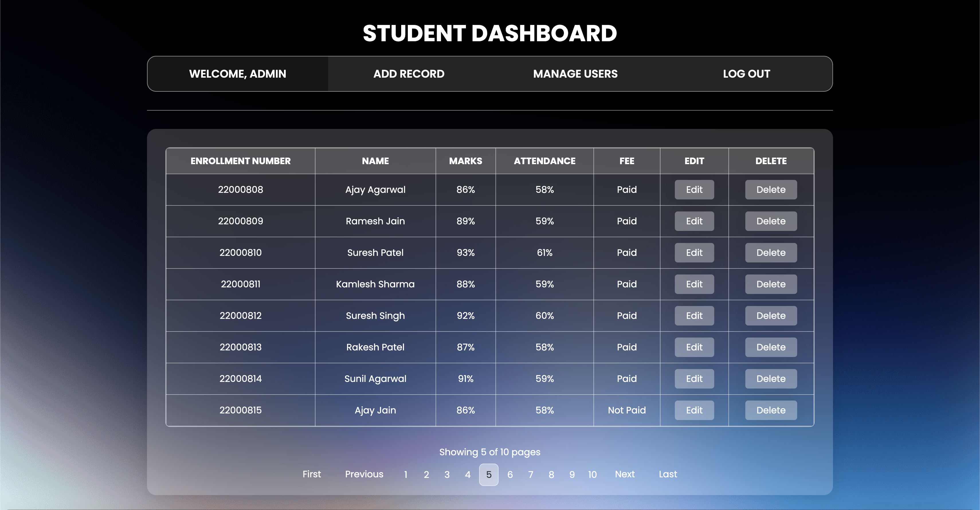Edit Suresh Singh's record
The image size is (980, 510).
click(x=694, y=316)
